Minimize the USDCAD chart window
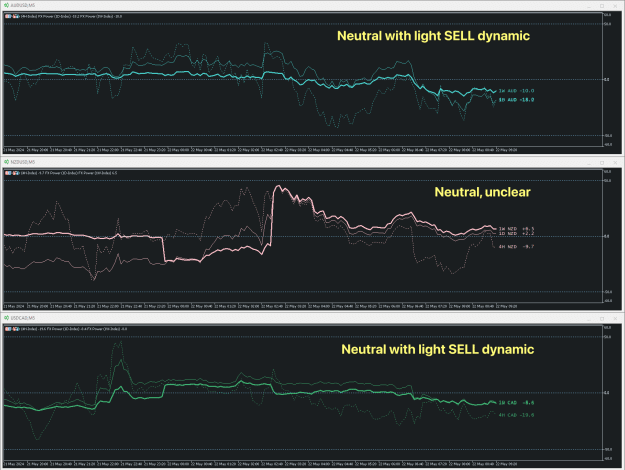The image size is (625, 470). click(589, 319)
